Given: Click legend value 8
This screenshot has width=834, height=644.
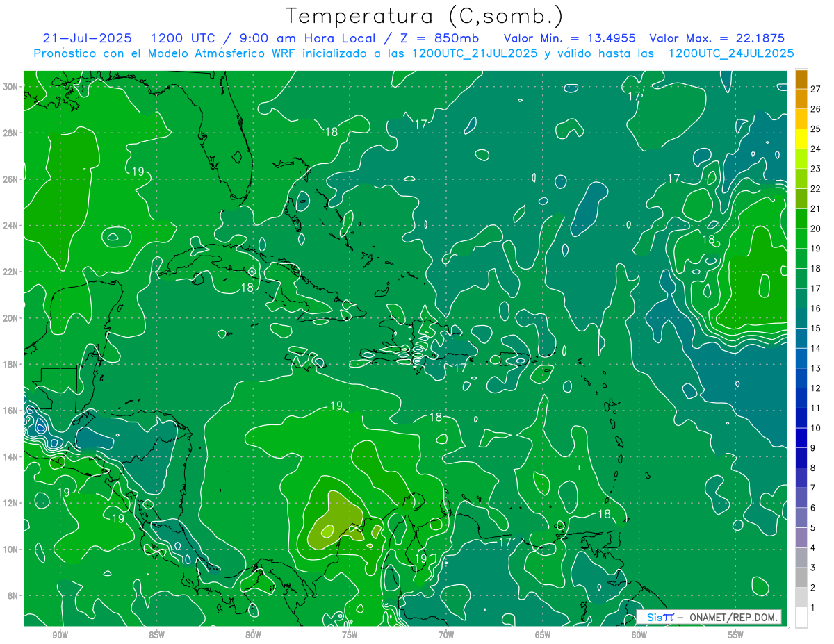Looking at the screenshot, I should (813, 468).
